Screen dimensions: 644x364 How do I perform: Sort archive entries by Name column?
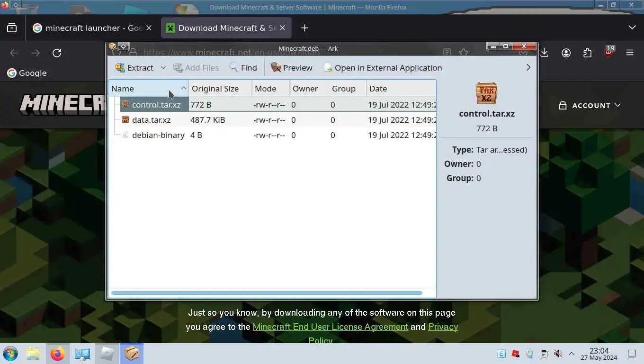(x=149, y=89)
